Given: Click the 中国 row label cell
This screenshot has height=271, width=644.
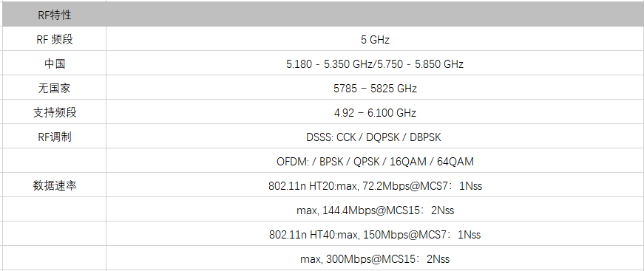Looking at the screenshot, I should [x=55, y=64].
